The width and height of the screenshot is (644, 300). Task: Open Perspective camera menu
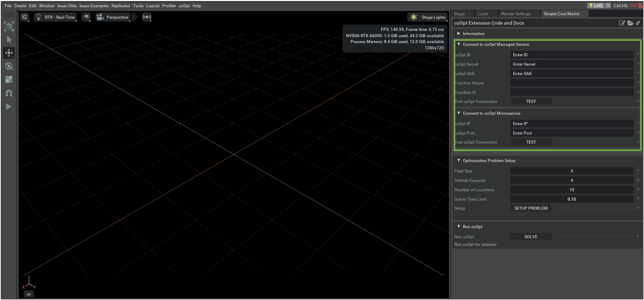click(117, 17)
